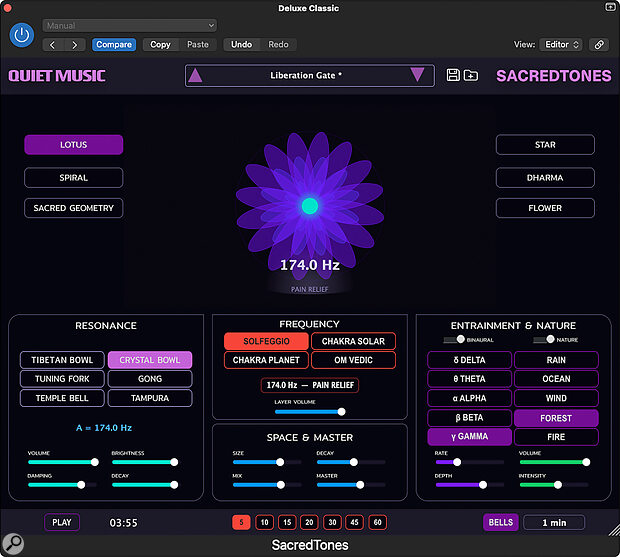Viewport: 620px width, 557px height.
Task: Select the THETA brainwave entrainment
Action: pos(469,379)
